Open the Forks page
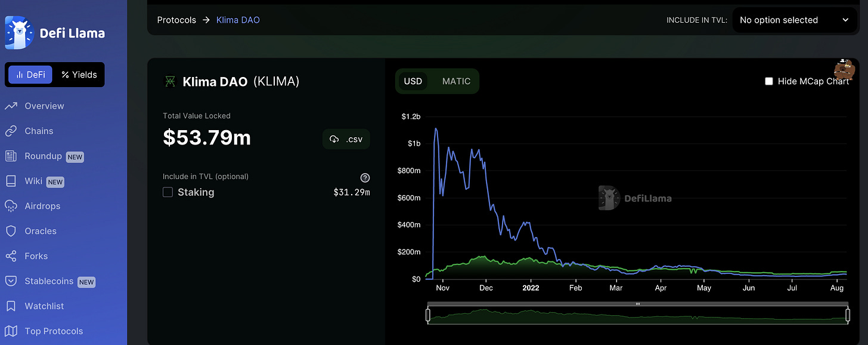This screenshot has width=868, height=345. point(36,256)
